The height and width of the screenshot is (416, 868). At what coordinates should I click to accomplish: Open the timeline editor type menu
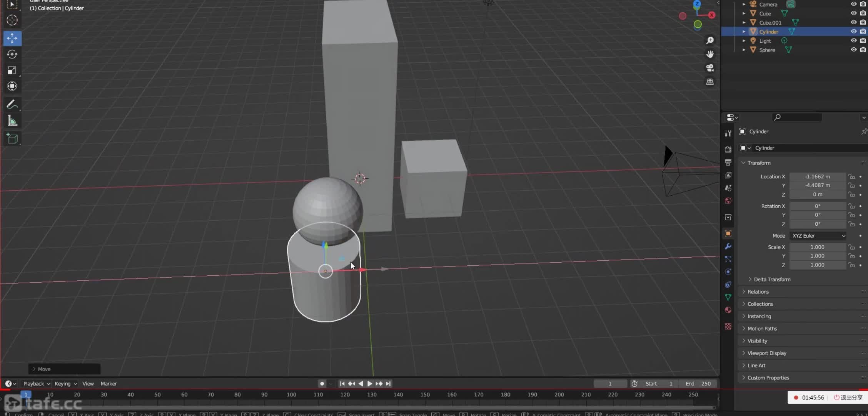click(10, 384)
